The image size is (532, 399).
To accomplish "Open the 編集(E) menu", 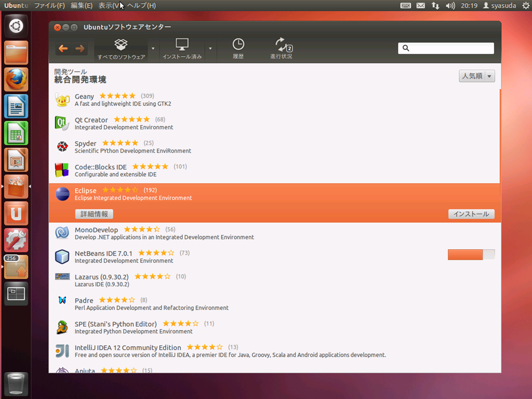I will (x=82, y=5).
